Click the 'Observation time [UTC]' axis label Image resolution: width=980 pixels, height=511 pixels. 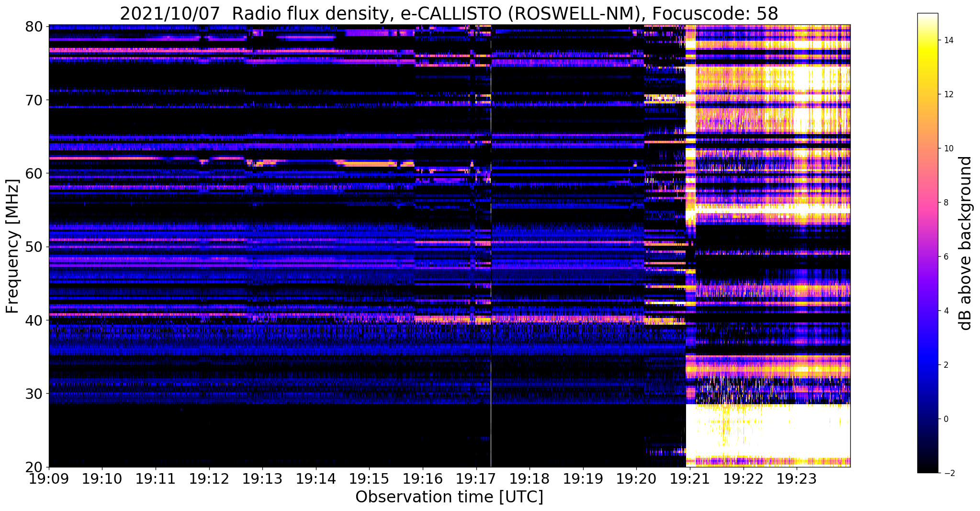pyautogui.click(x=449, y=497)
